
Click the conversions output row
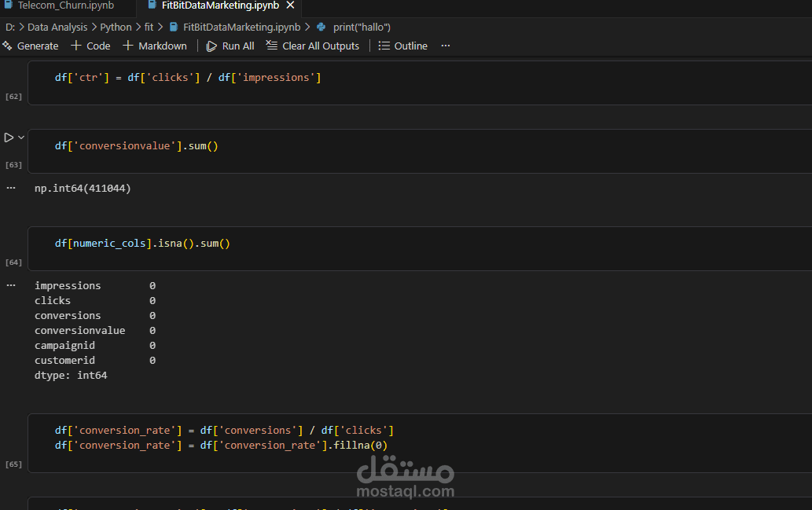coord(95,316)
